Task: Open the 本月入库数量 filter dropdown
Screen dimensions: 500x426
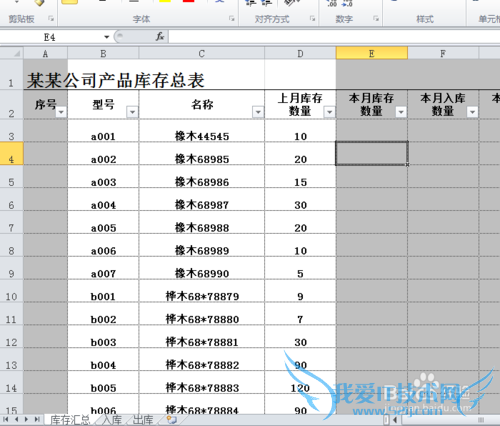Action: (472, 112)
